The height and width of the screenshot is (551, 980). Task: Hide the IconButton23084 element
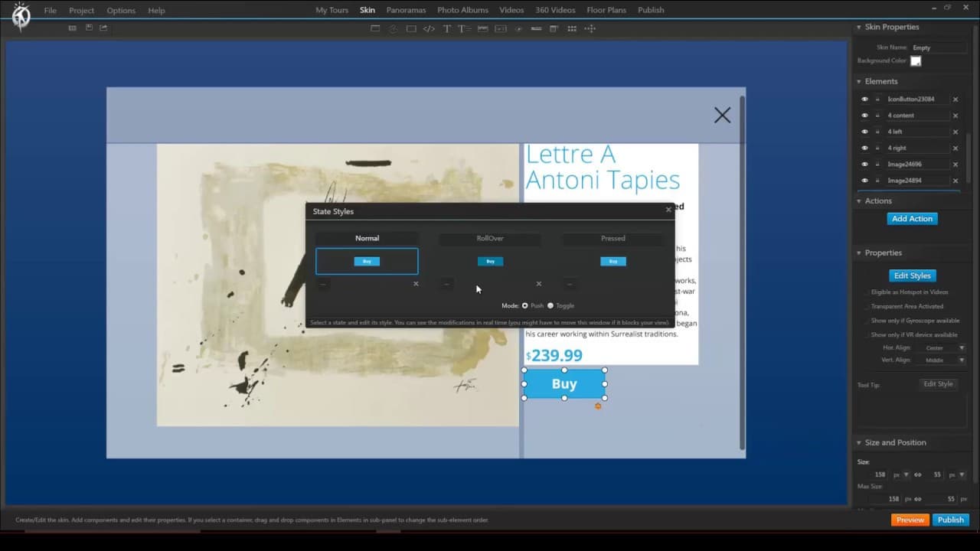(865, 99)
